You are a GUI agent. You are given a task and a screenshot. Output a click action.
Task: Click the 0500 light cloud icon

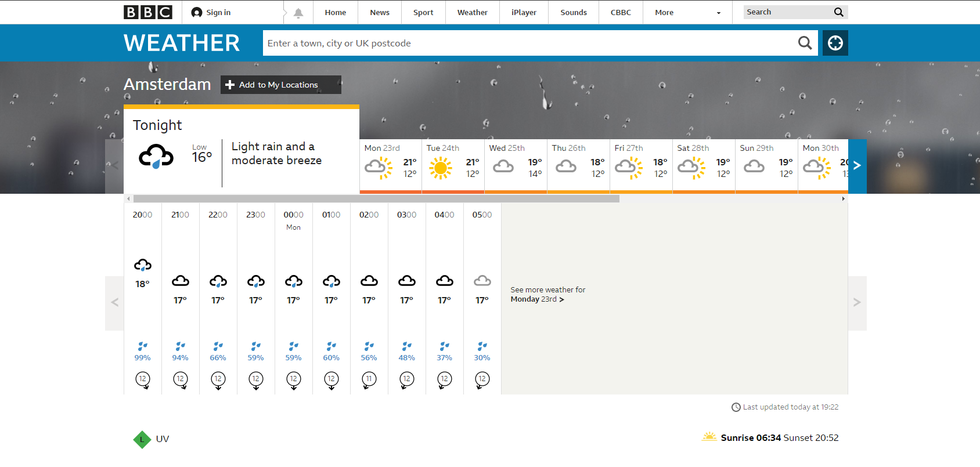click(x=482, y=281)
